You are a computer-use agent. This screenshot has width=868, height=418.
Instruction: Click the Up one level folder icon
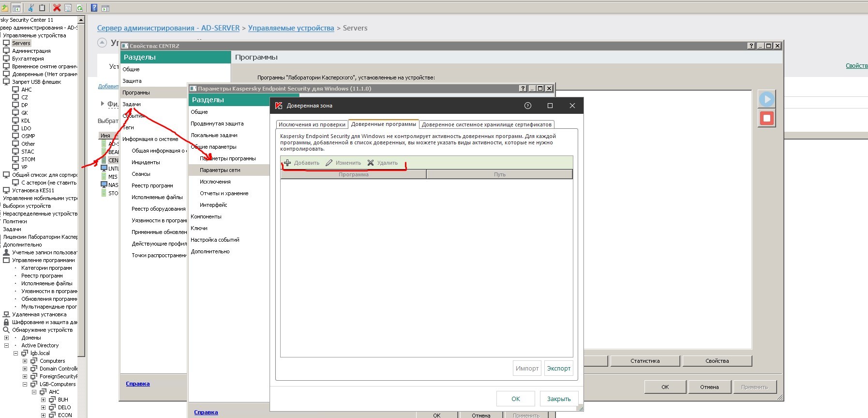(x=4, y=8)
